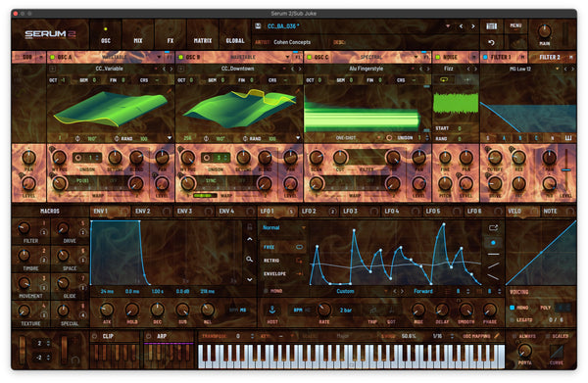Open OSC A oscillator type dropdown
The width and height of the screenshot is (588, 383).
pos(159,57)
